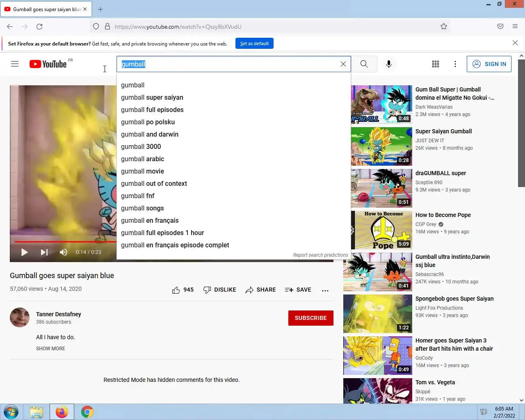Open a new Firefox tab

[x=100, y=9]
